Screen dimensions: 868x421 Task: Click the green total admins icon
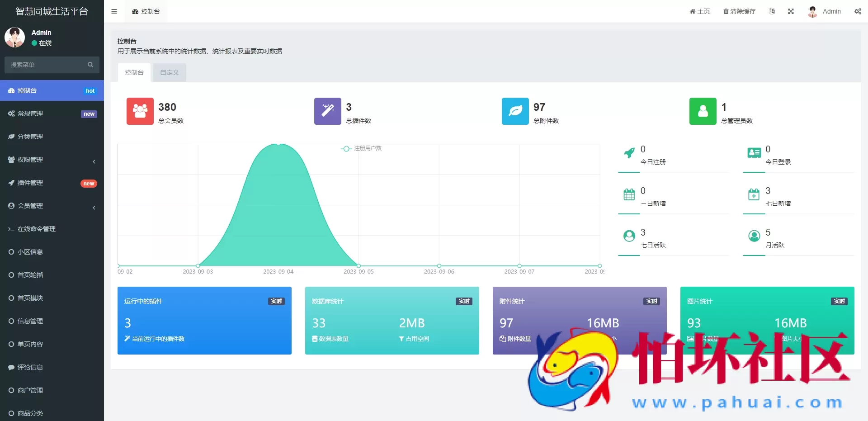tap(703, 111)
